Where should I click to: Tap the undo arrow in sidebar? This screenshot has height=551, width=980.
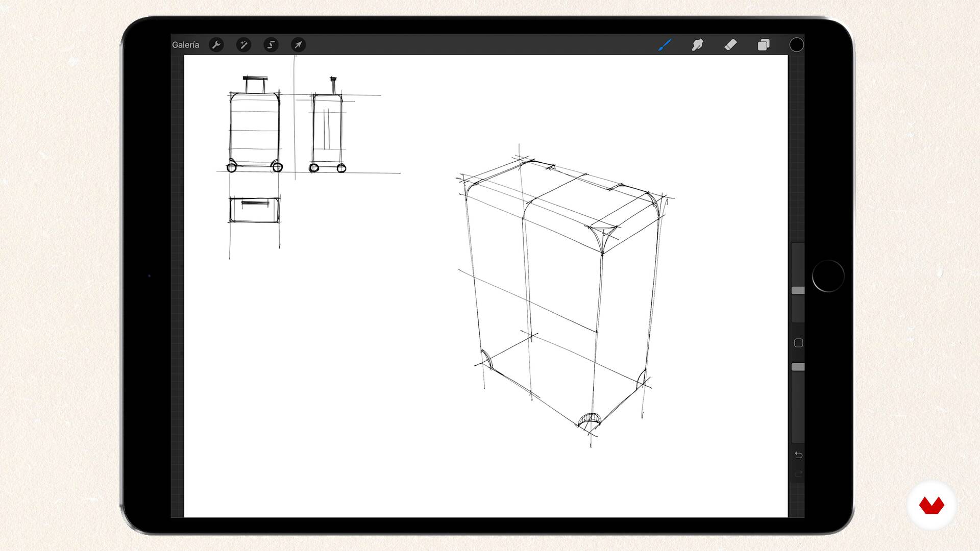coord(799,455)
